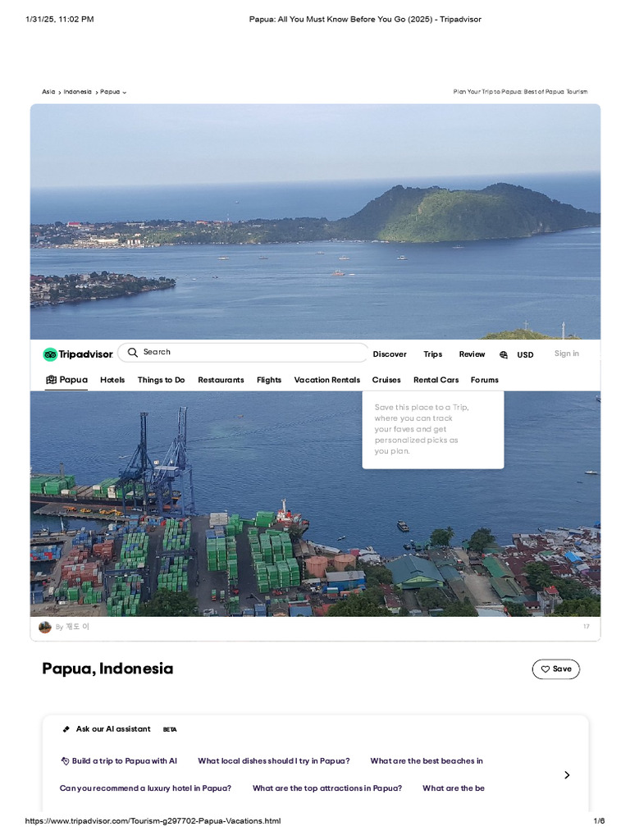Open the Discover menu
Image resolution: width=630 pixels, height=840 pixels.
pyautogui.click(x=390, y=354)
